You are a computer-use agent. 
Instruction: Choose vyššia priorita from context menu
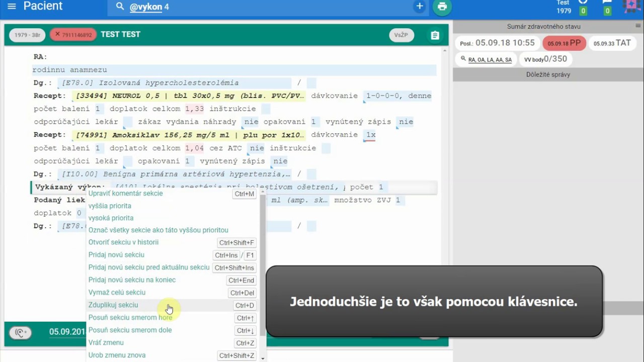(173, 206)
